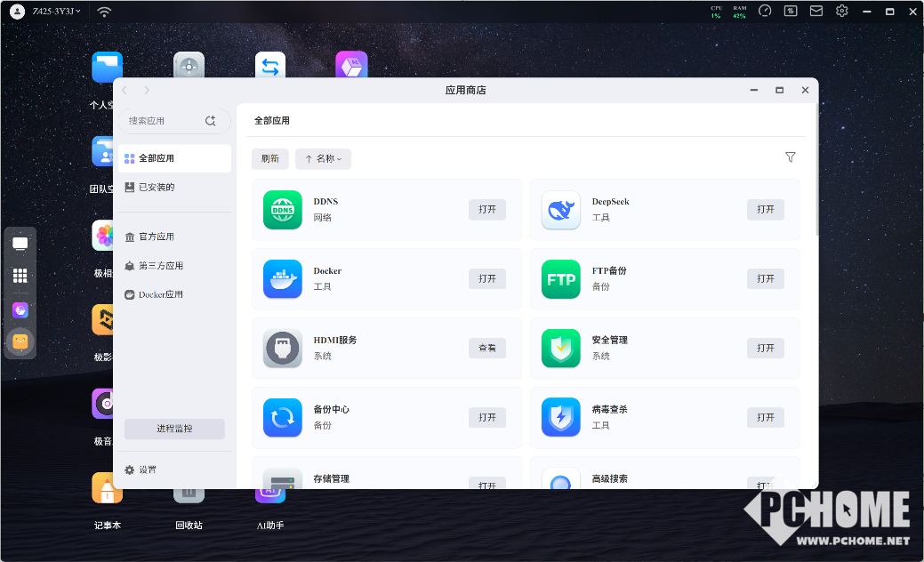
Task: Click the HDMI服务 app icon
Action: point(283,349)
